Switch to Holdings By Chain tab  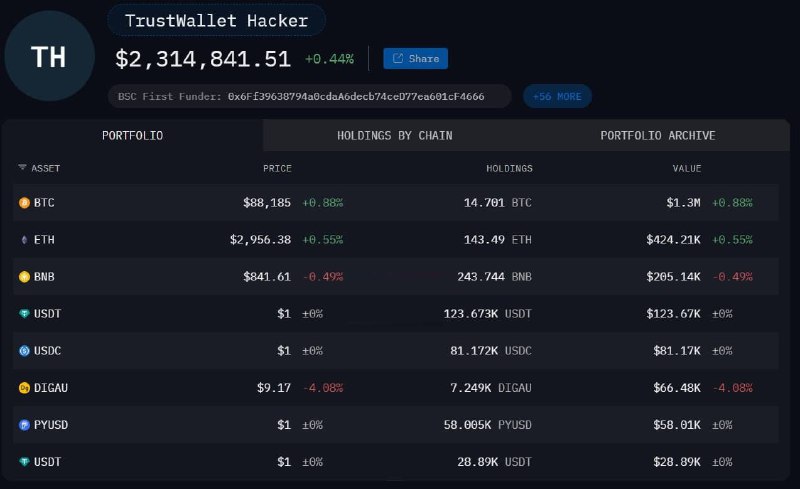click(x=394, y=135)
